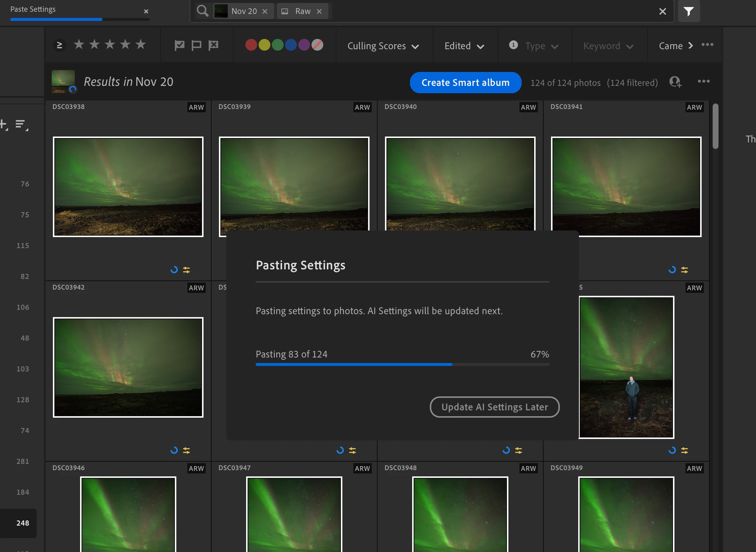The height and width of the screenshot is (552, 756).
Task: Filter by blue color label
Action: (x=291, y=45)
